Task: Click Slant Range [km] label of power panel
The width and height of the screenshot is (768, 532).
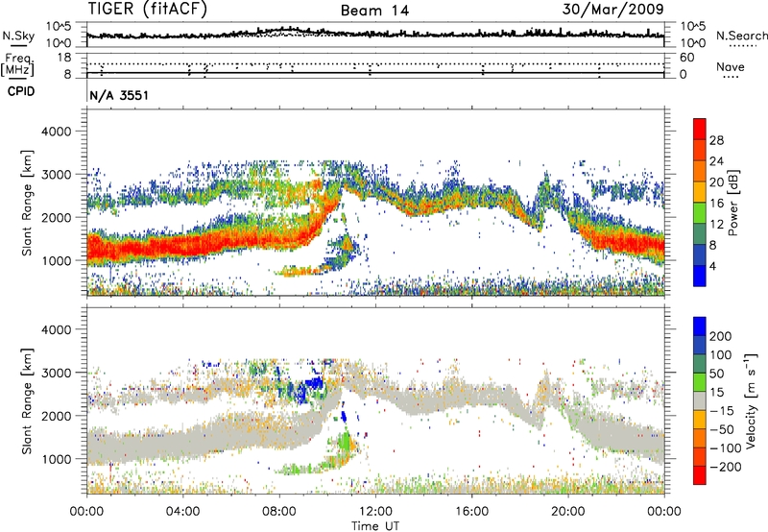Action: coord(27,203)
